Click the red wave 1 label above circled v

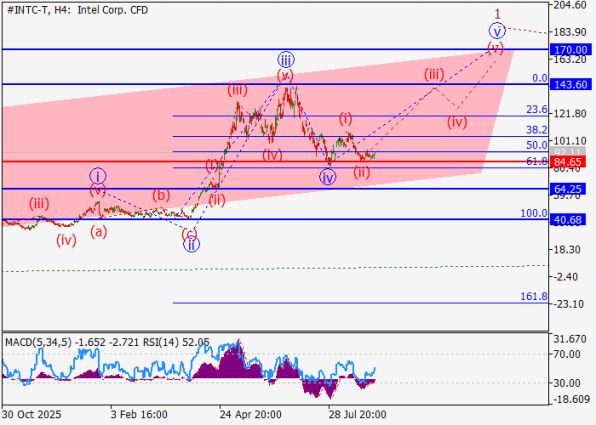click(x=497, y=14)
